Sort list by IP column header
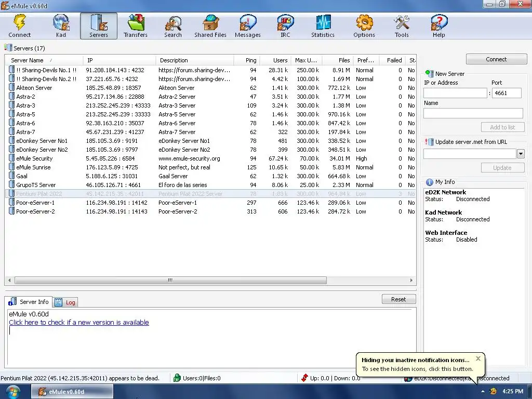The image size is (532, 399). tap(119, 60)
